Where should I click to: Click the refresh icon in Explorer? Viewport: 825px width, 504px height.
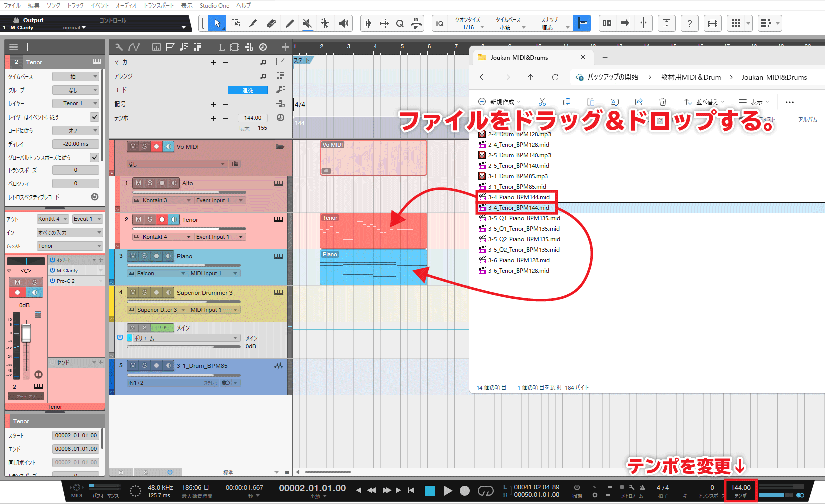click(x=555, y=77)
